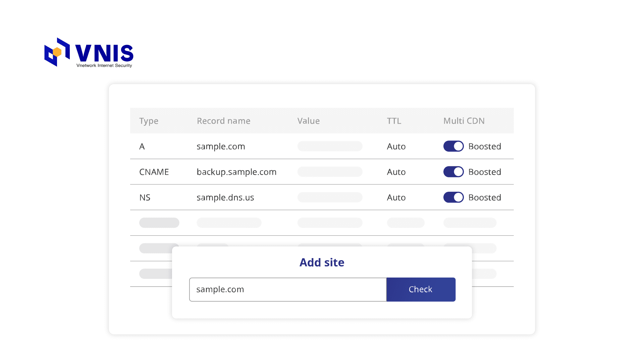Select the Auto TTL value on the NS row
This screenshot has height=362, width=644.
(396, 197)
